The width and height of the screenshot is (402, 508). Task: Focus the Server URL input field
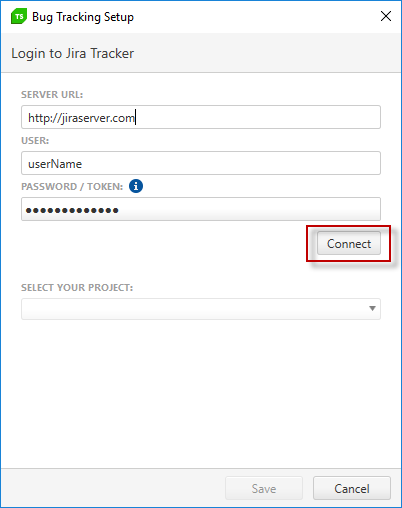tap(201, 117)
